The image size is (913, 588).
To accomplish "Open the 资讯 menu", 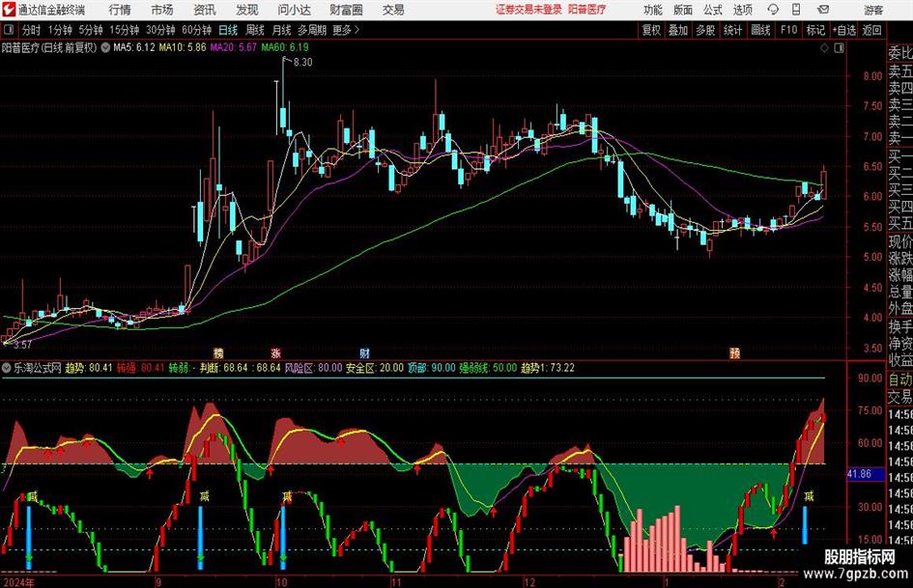I will coord(205,10).
